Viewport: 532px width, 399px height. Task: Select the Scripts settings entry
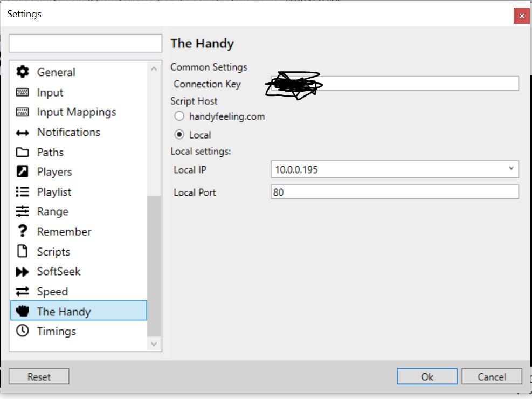click(x=79, y=251)
